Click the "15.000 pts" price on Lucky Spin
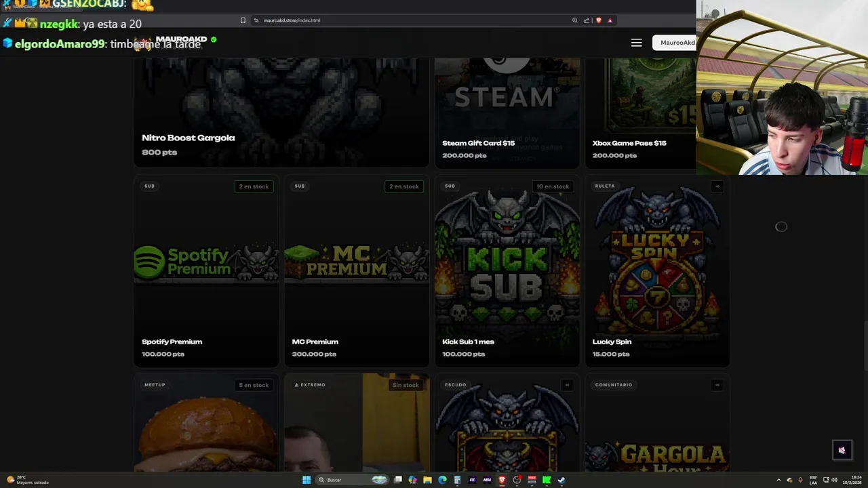868x488 pixels. click(x=611, y=354)
